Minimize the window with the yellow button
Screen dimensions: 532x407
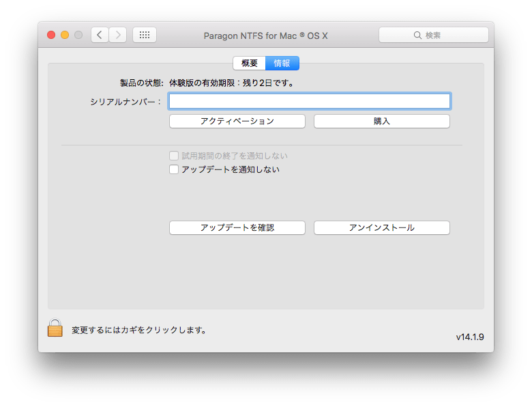(x=65, y=35)
